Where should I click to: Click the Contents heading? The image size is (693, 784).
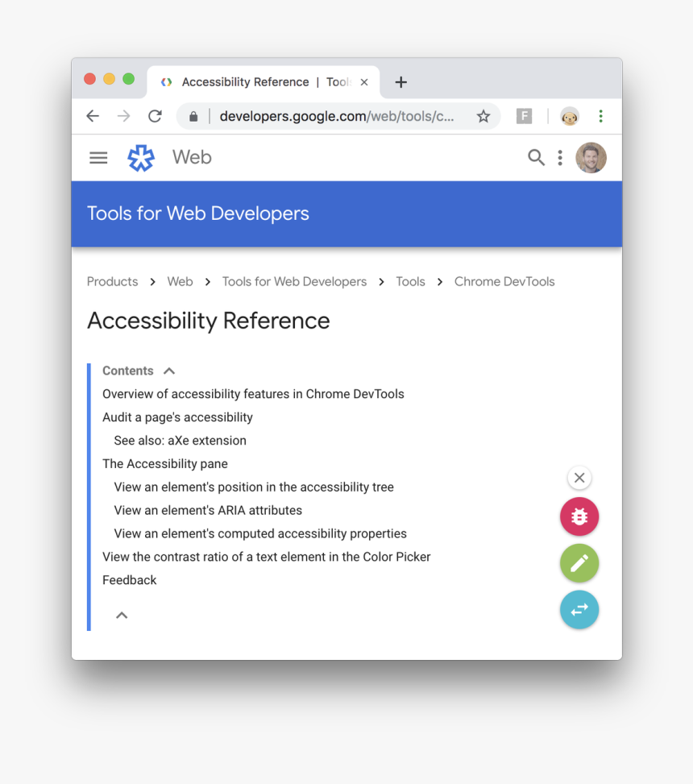128,371
